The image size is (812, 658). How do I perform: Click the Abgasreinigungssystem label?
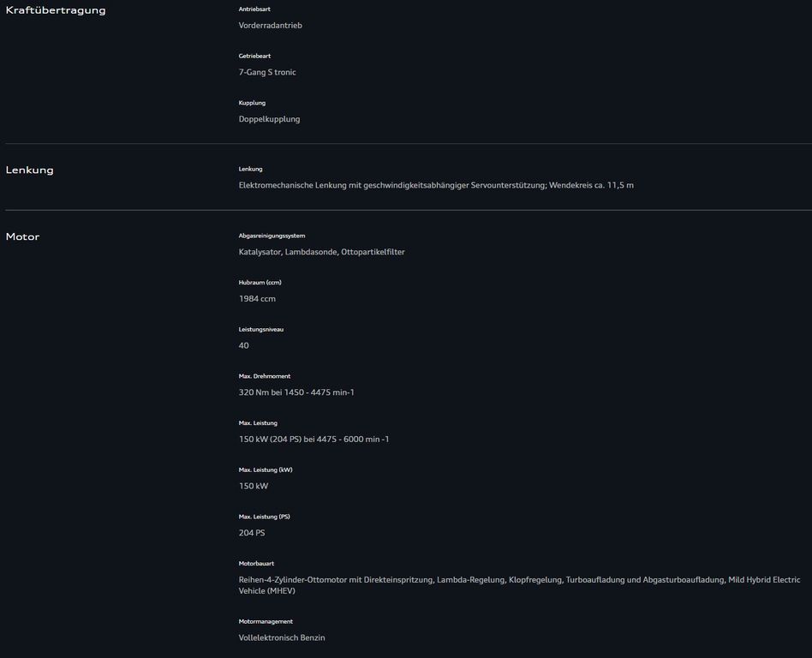pyautogui.click(x=272, y=236)
